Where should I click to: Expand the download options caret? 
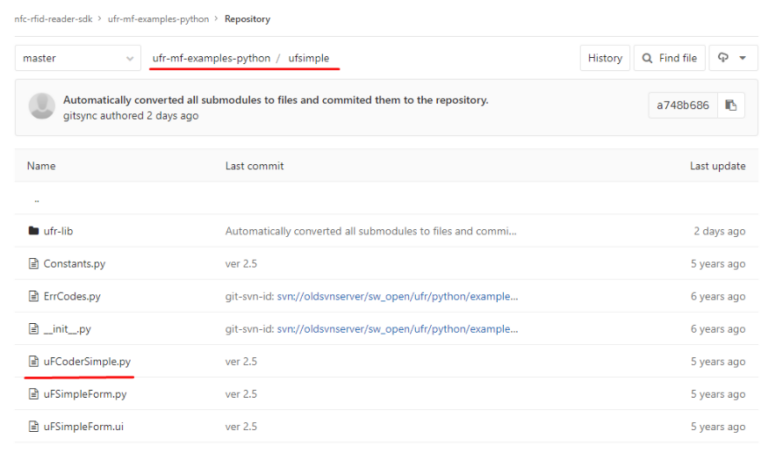743,58
